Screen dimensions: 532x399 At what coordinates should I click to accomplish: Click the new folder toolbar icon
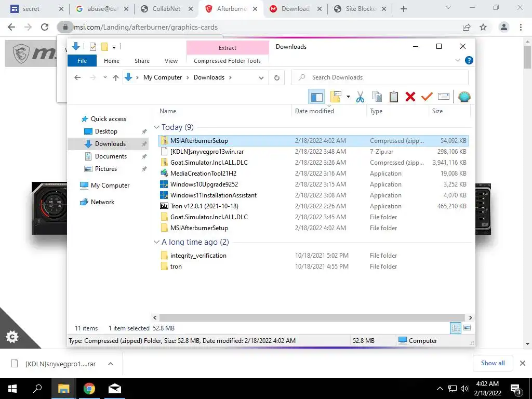coord(336,97)
